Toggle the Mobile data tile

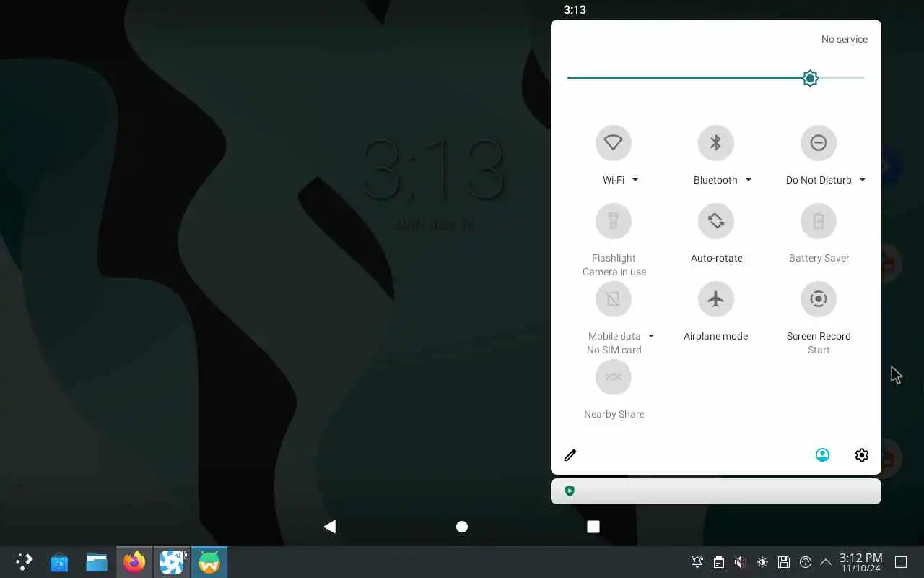click(x=613, y=299)
